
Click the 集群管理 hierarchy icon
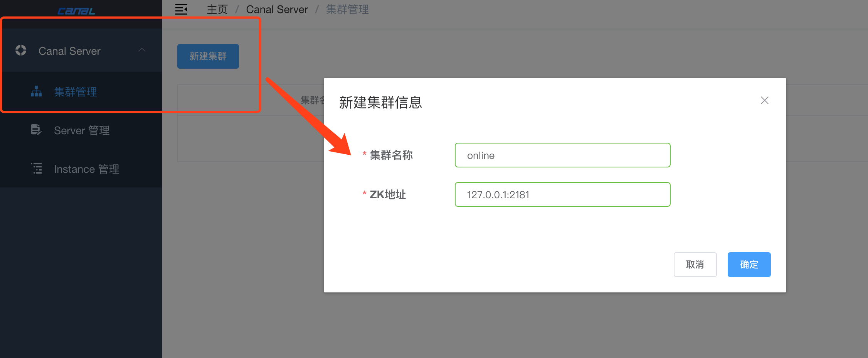(36, 91)
